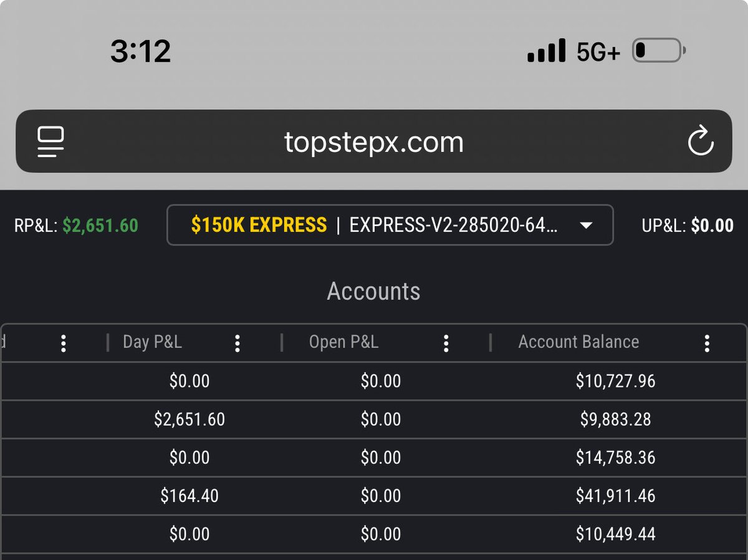Open Day P&L column options menu

click(237, 343)
